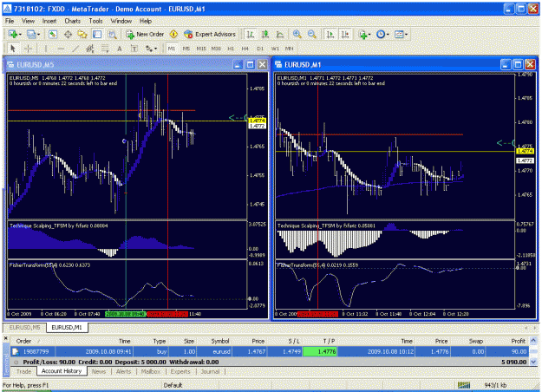
Task: Toggle the H4 timeframe button
Action: click(245, 49)
